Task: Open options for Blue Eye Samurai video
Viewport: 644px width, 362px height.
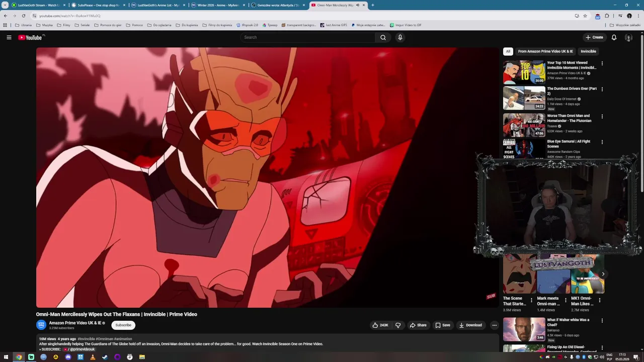Action: pos(602,142)
